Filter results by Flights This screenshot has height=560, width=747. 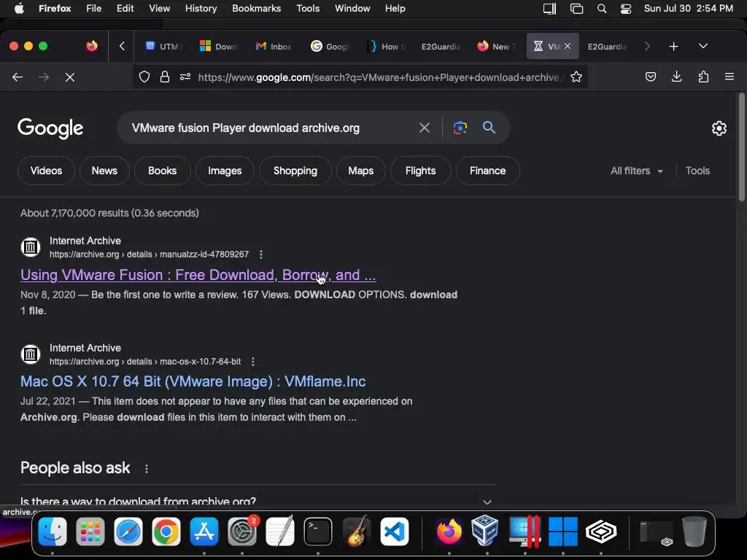click(421, 171)
